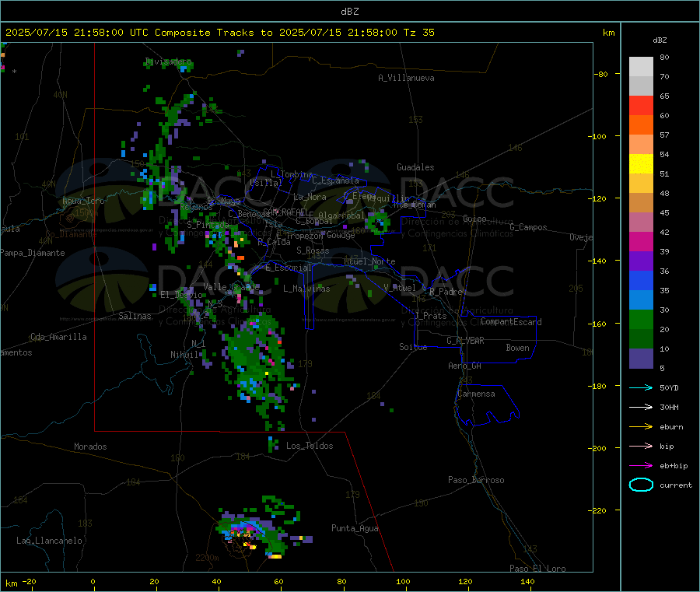Click the 'Morados' map label
The width and height of the screenshot is (700, 592).
[x=90, y=447]
